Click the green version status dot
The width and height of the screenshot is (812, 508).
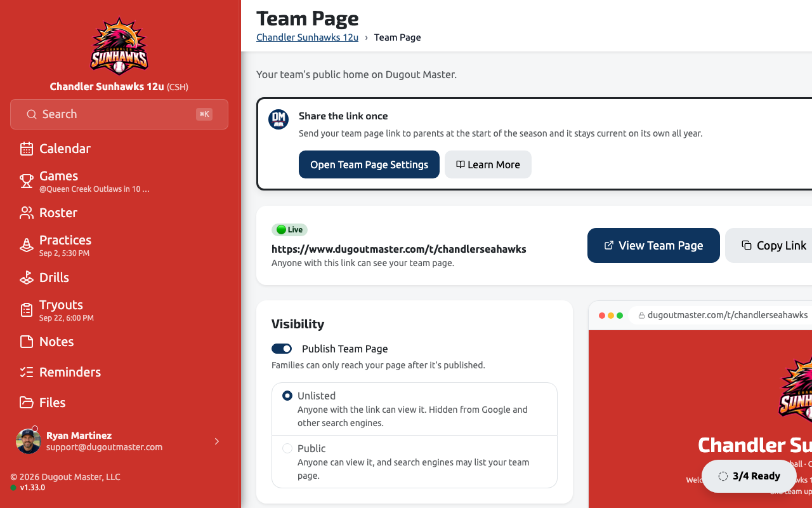(x=13, y=488)
